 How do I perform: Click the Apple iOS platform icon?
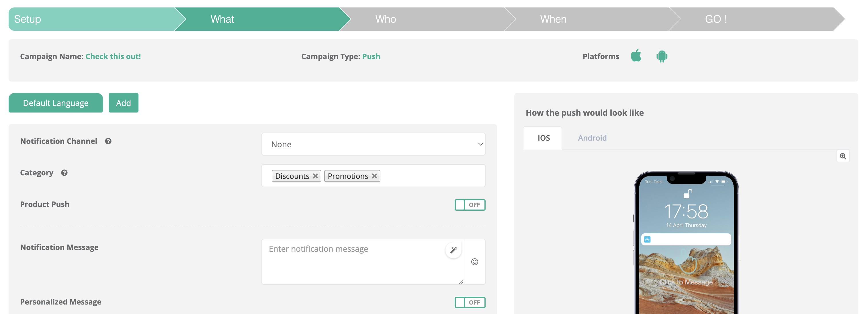click(x=636, y=56)
